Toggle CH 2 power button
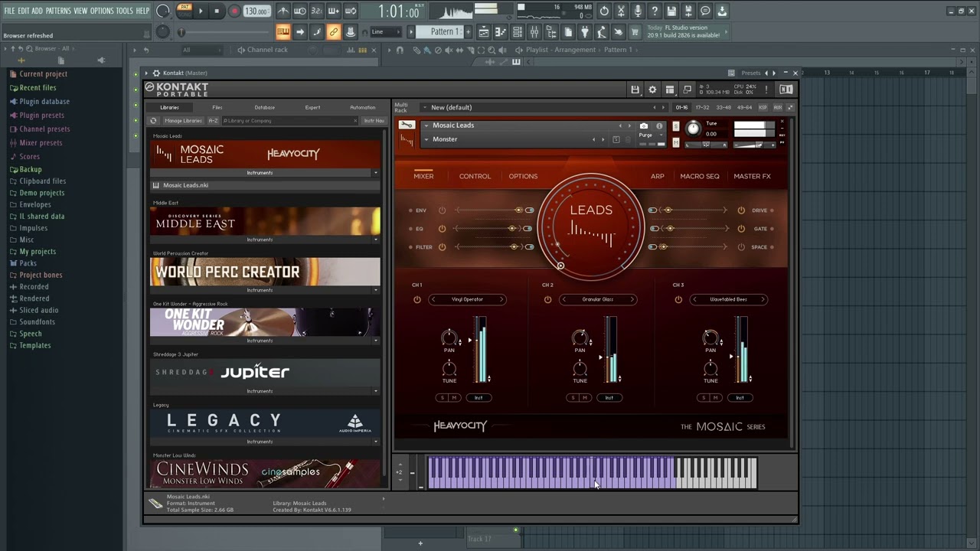This screenshot has height=551, width=980. coord(547,299)
